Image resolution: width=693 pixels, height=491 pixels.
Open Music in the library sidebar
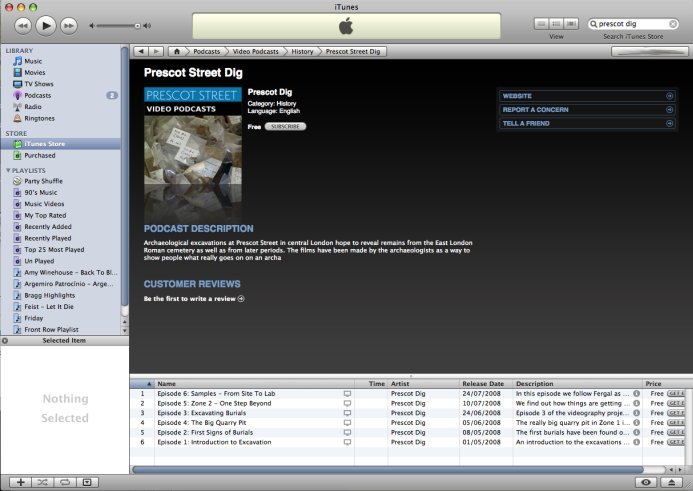(33, 61)
